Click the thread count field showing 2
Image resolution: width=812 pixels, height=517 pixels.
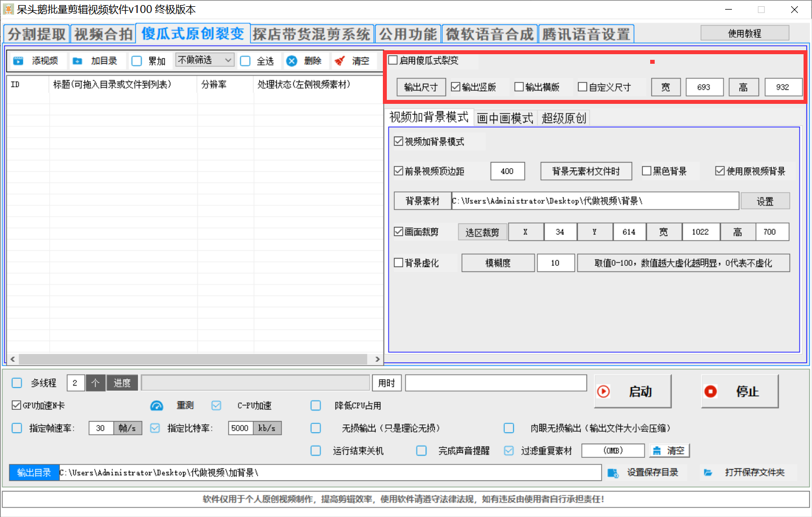(x=76, y=383)
